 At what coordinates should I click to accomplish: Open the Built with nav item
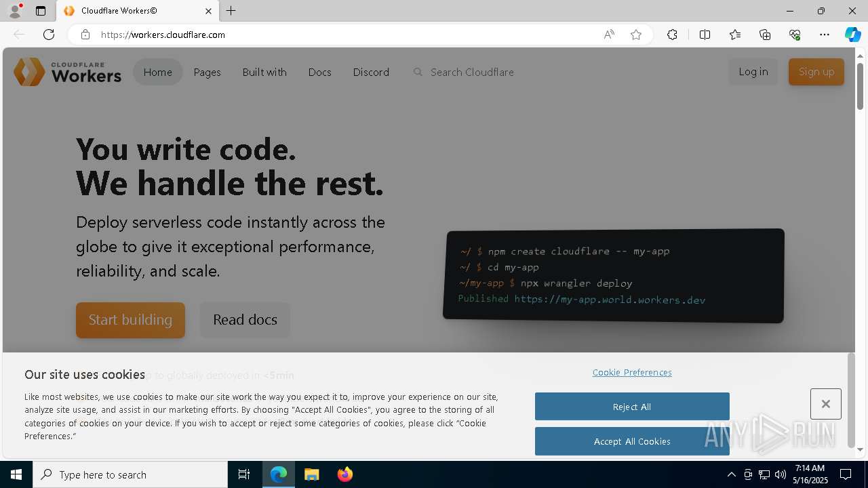[264, 72]
